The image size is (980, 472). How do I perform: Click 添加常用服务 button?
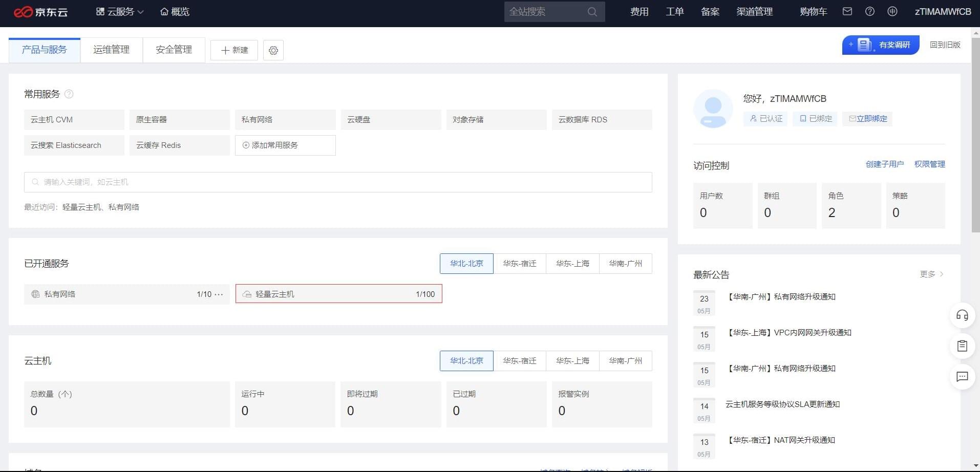point(285,145)
